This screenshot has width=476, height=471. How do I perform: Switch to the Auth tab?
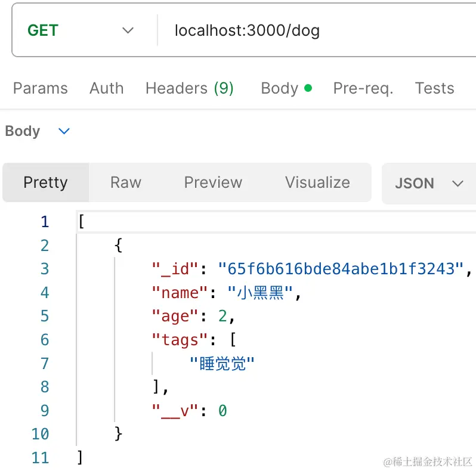click(x=107, y=88)
